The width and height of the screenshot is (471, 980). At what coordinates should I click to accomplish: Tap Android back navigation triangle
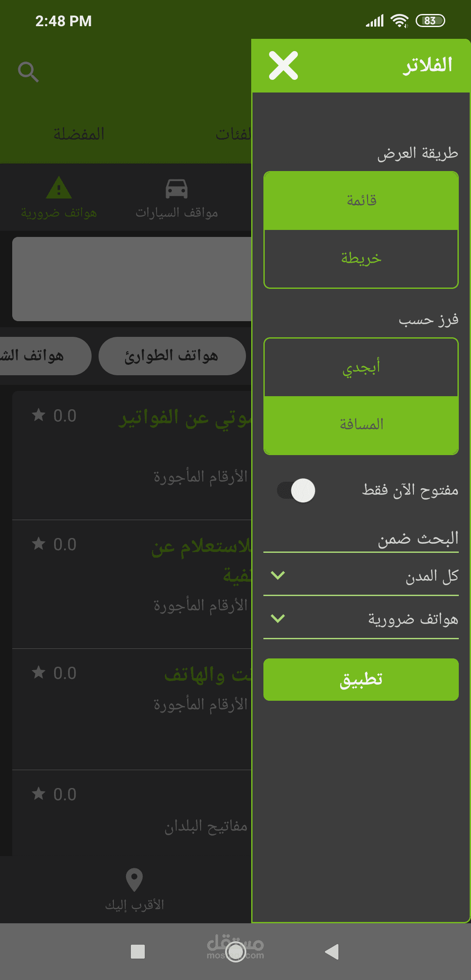332,951
